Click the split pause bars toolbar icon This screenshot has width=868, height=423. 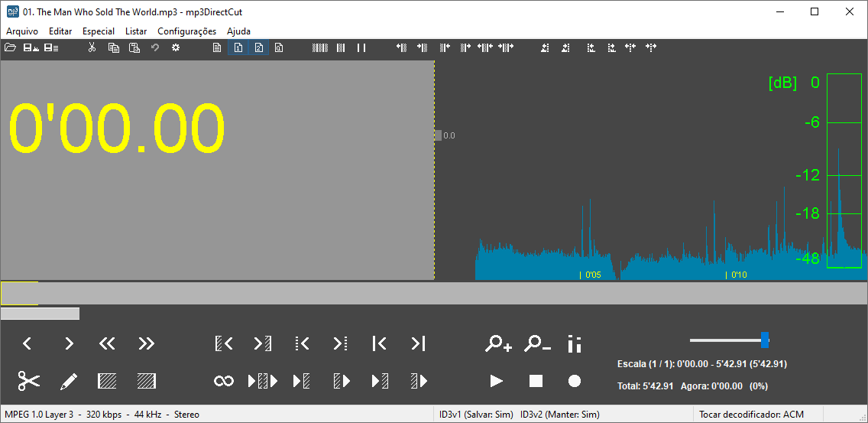coord(361,47)
